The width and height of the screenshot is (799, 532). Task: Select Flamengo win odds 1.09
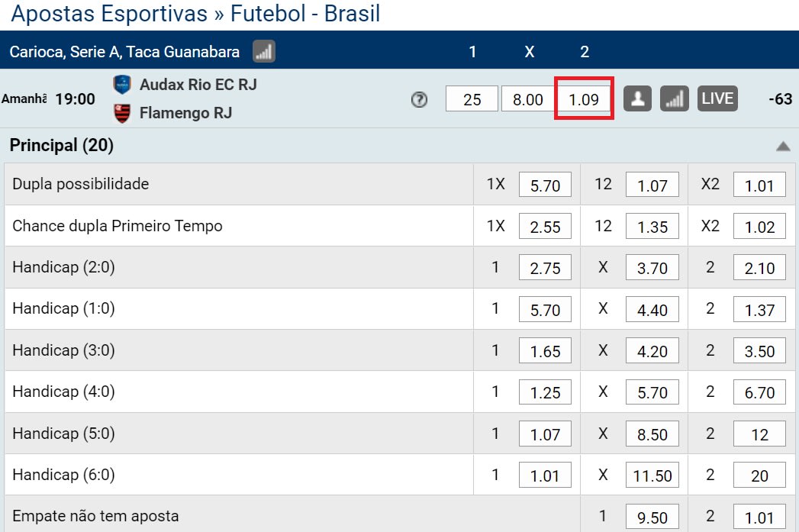pyautogui.click(x=584, y=99)
